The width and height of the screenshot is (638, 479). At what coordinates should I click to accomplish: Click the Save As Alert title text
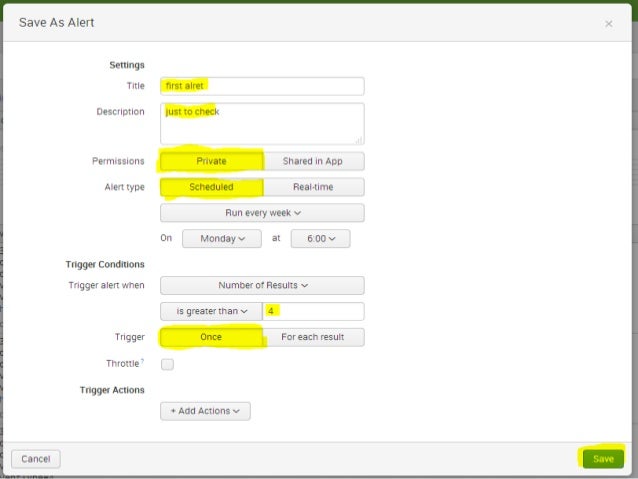point(57,23)
